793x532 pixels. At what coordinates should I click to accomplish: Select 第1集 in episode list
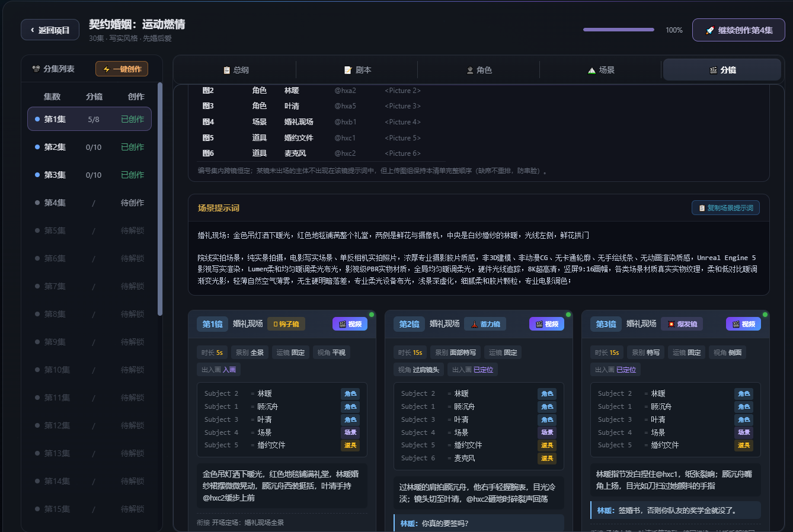point(89,119)
